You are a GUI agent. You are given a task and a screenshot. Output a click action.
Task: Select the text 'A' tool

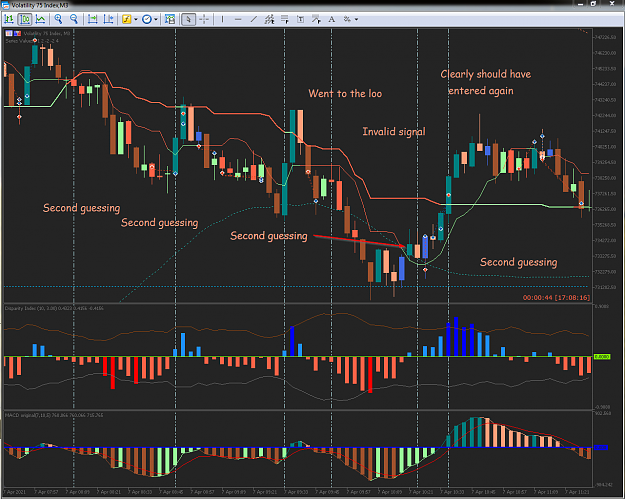point(332,19)
